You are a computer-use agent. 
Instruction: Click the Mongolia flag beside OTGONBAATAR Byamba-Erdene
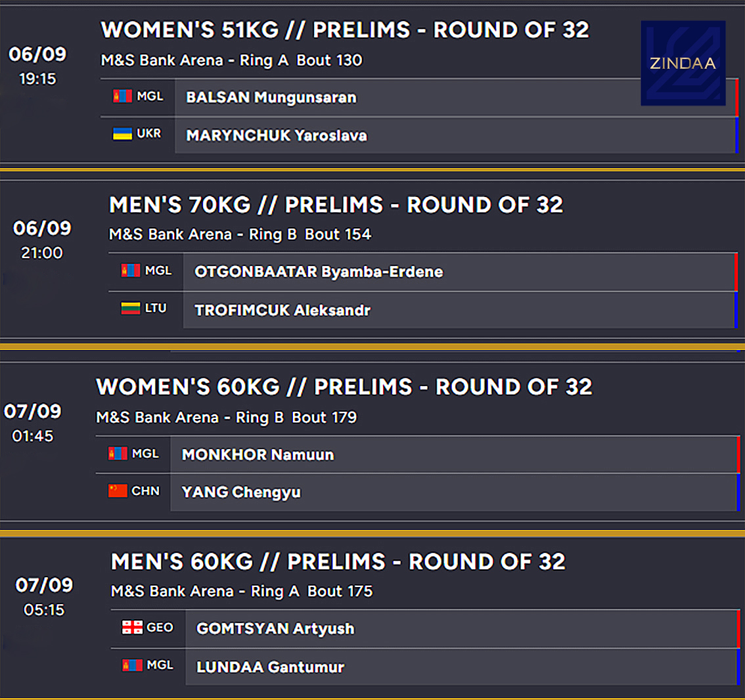(131, 271)
